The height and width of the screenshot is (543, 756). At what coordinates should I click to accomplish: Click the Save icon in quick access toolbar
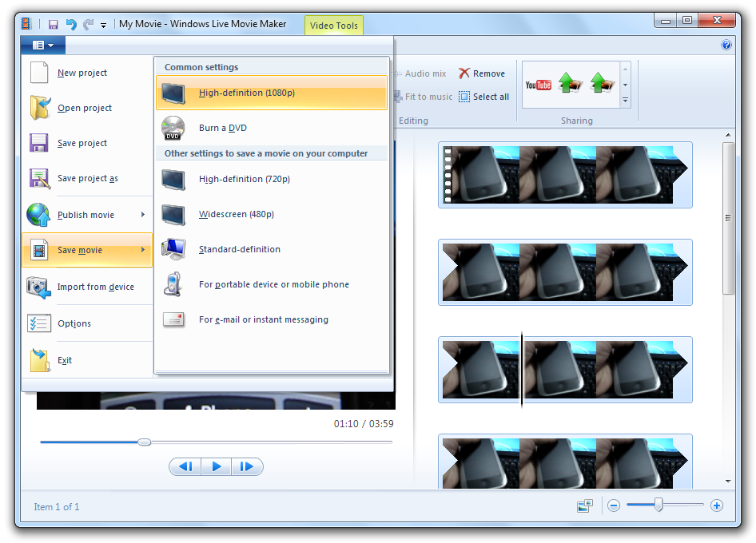tap(53, 25)
